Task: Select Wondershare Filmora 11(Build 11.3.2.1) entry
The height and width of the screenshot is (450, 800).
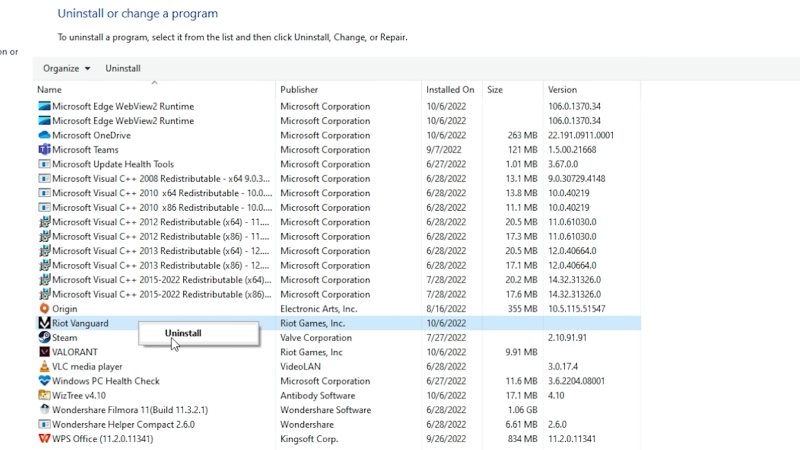Action: [x=130, y=410]
